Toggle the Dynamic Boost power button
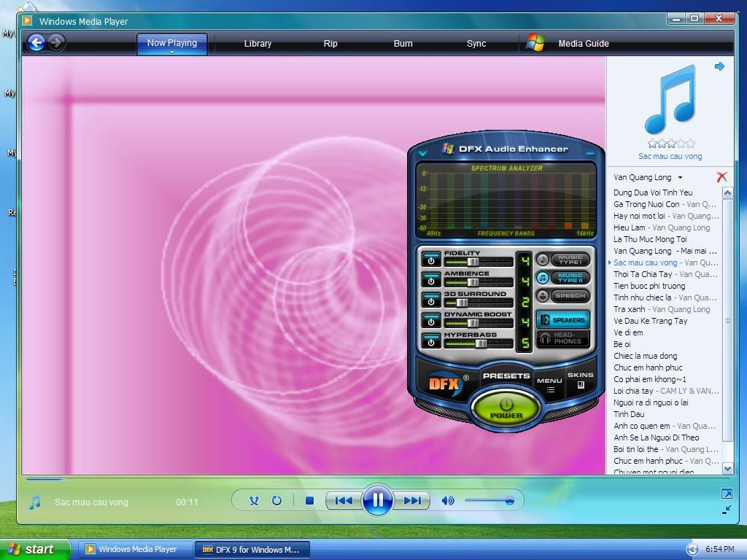This screenshot has height=560, width=747. (x=431, y=321)
